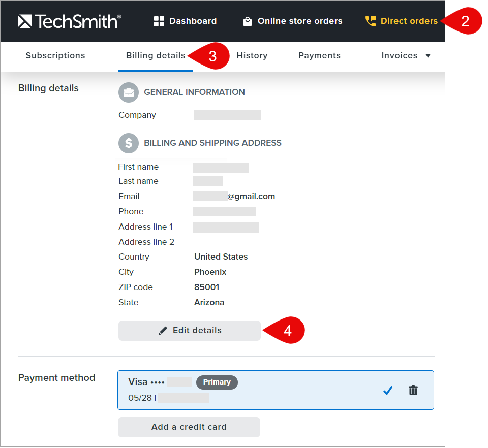Click the Primary badge on Visa card
The width and height of the screenshot is (488, 448).
[217, 382]
